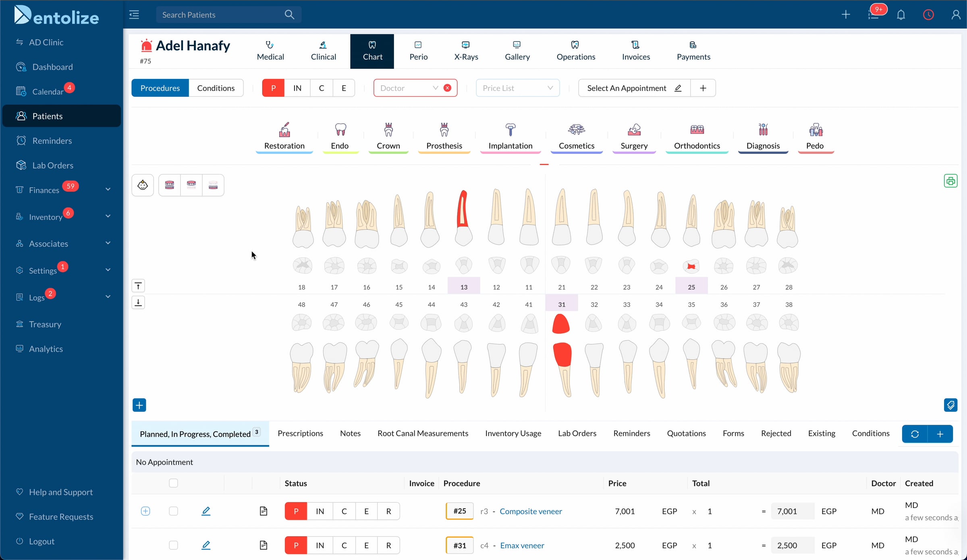
Task: Set Emax veneer status to C
Action: point(344,545)
